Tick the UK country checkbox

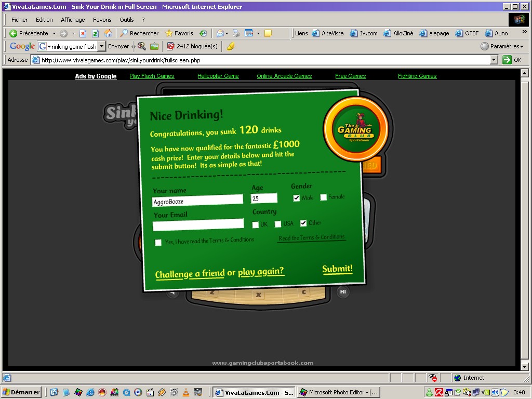click(255, 225)
